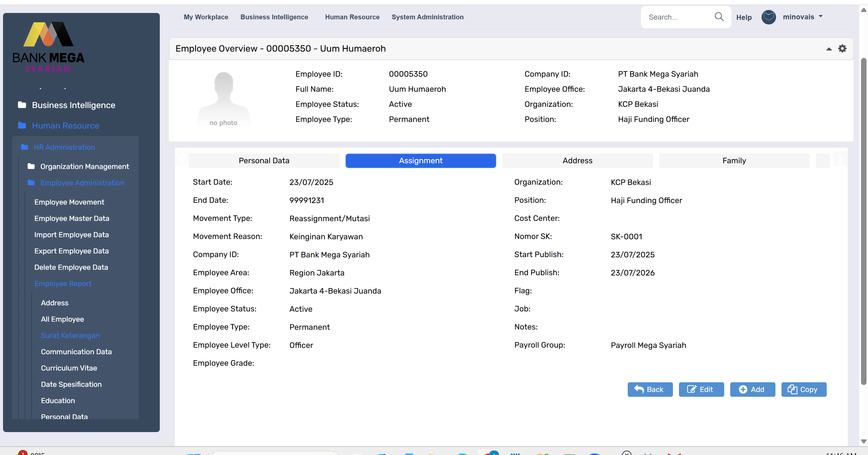Screen dimensions: 868x455
Task: Open My Workplace top menu
Action: (206, 17)
